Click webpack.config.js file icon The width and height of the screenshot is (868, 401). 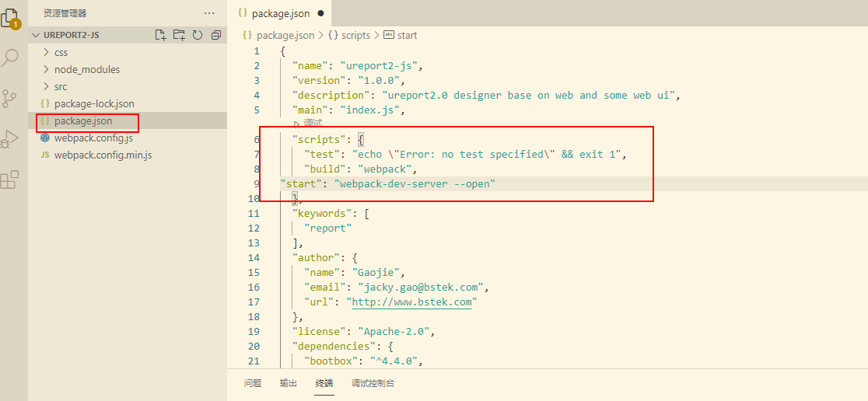point(45,138)
